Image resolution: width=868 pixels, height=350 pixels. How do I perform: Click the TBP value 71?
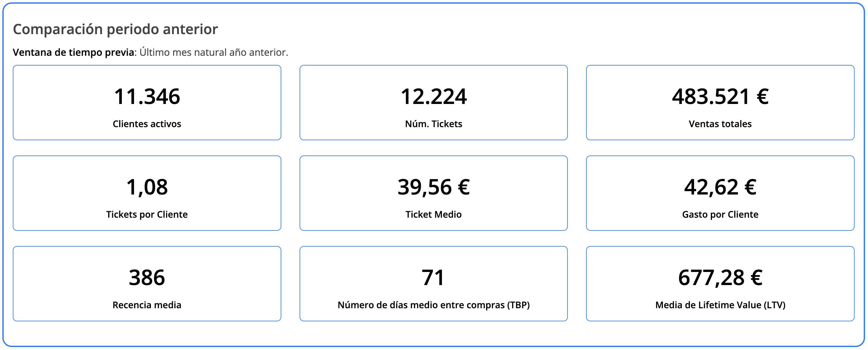point(433,277)
